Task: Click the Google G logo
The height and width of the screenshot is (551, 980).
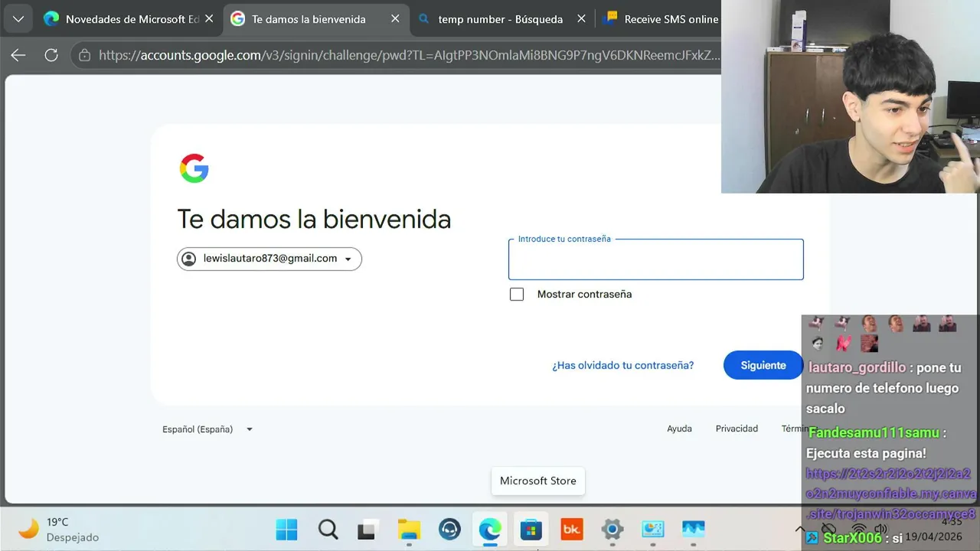Action: pyautogui.click(x=194, y=168)
